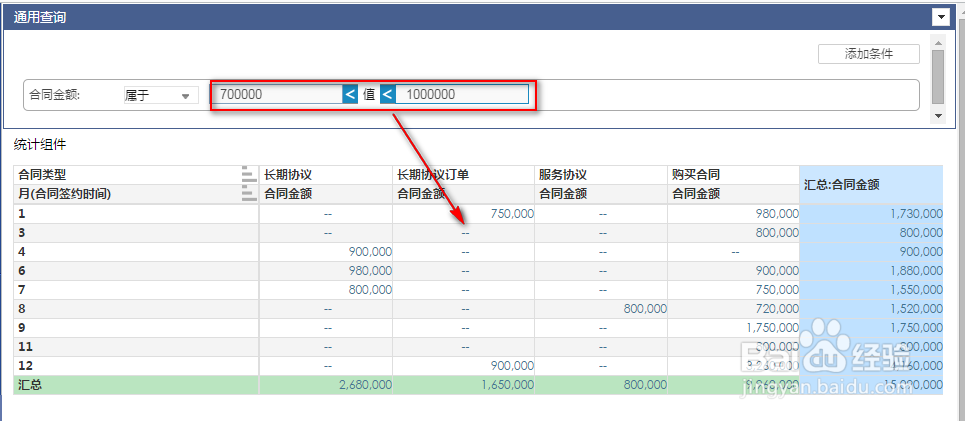Select the 900,000 长期协议订单 cell in month 12
The height and width of the screenshot is (421, 965).
coord(463,366)
